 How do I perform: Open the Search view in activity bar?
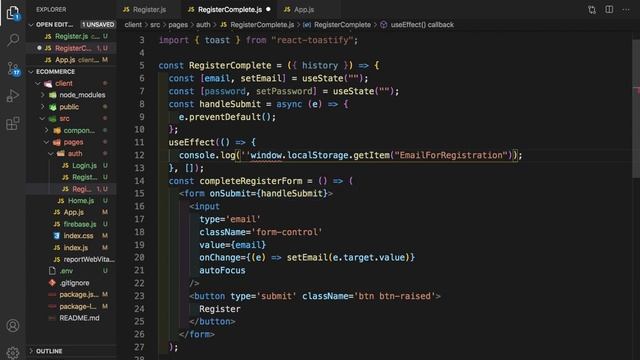click(x=13, y=40)
